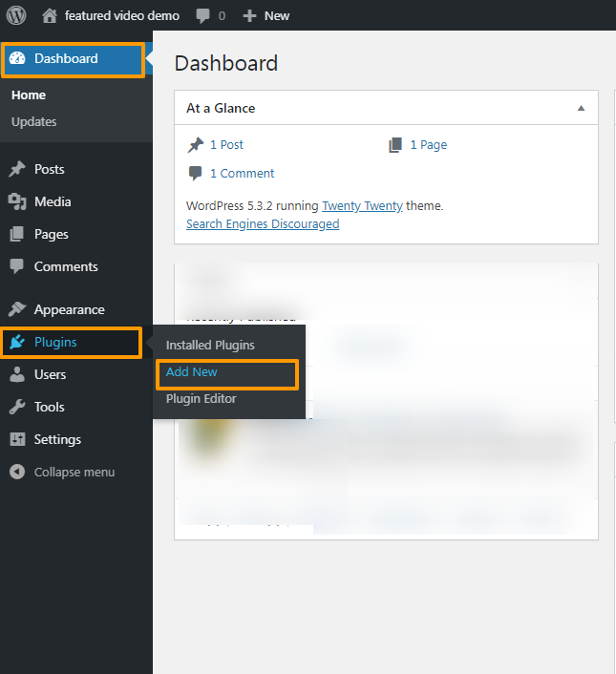The width and height of the screenshot is (616, 674).
Task: Click the plus icon next to New
Action: coord(249,16)
